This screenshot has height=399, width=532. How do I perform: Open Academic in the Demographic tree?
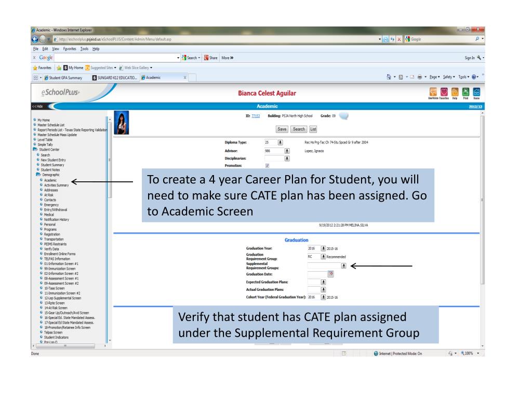pos(50,180)
